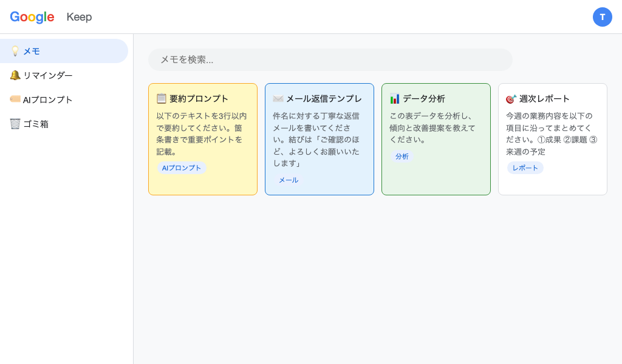Open the T account avatar
Screen dimensions: 622x364
click(603, 17)
